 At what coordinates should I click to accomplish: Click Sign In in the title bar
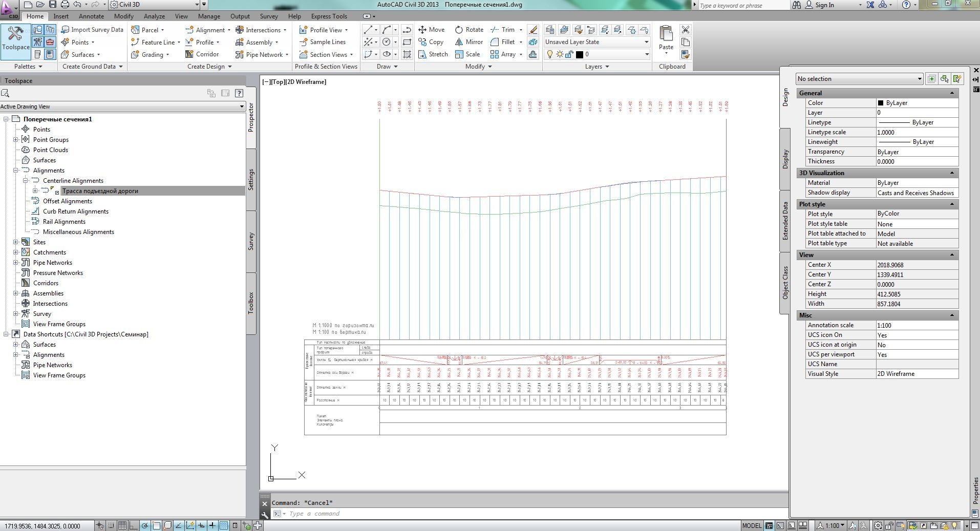[x=824, y=5]
